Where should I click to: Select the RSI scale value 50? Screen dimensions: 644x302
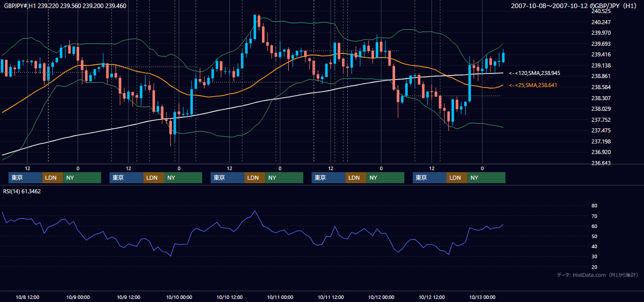pyautogui.click(x=594, y=236)
